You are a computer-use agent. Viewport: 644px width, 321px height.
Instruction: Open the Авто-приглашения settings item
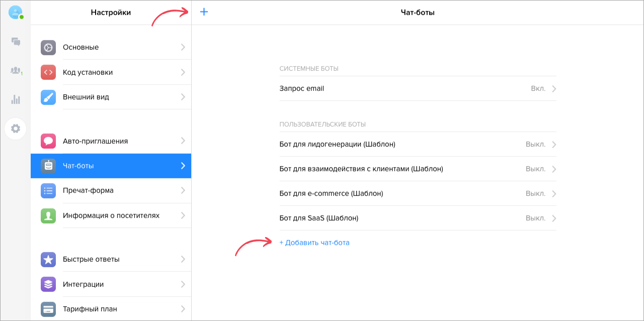pyautogui.click(x=95, y=141)
